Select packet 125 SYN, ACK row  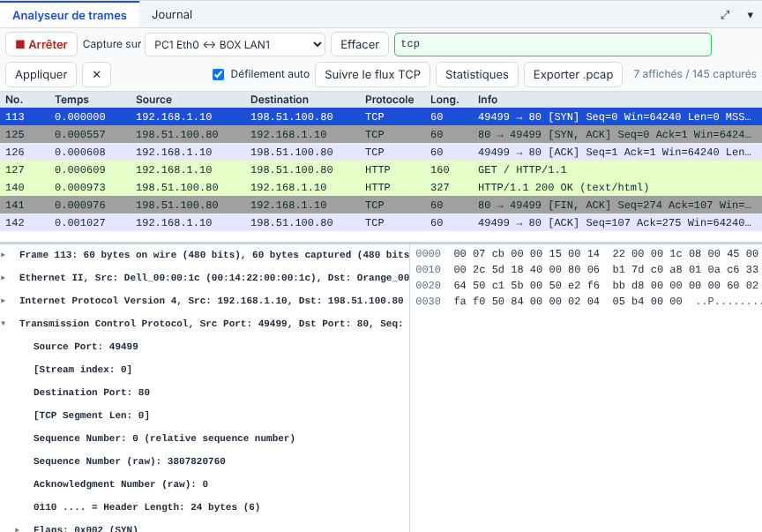[381, 135]
